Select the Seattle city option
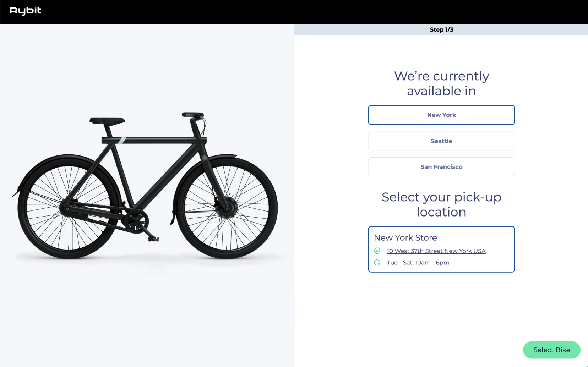The image size is (588, 367). tap(441, 141)
